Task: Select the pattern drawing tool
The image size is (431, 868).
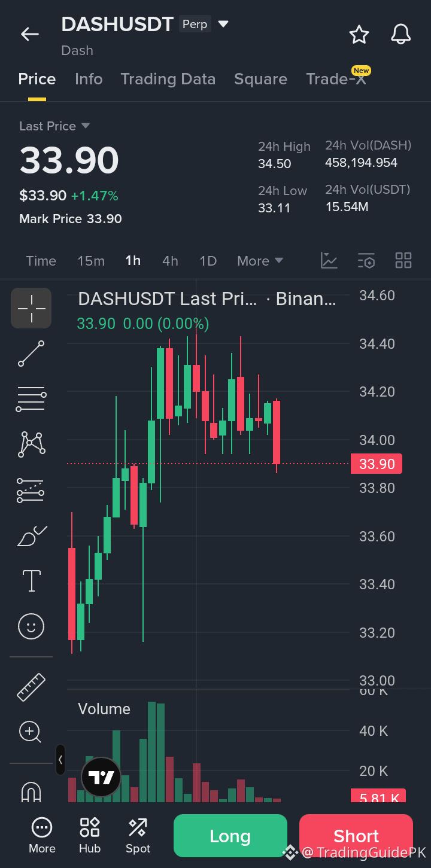Action: [x=31, y=444]
